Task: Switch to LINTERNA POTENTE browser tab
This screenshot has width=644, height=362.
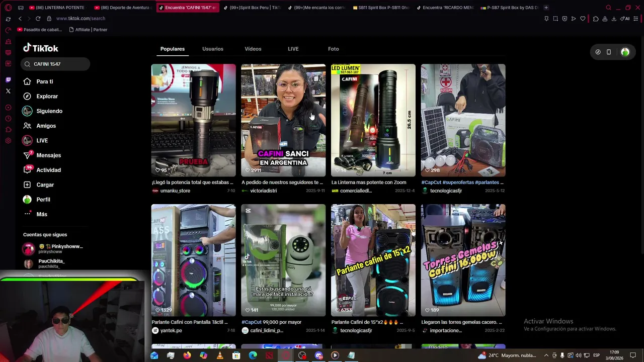Action: point(59,8)
